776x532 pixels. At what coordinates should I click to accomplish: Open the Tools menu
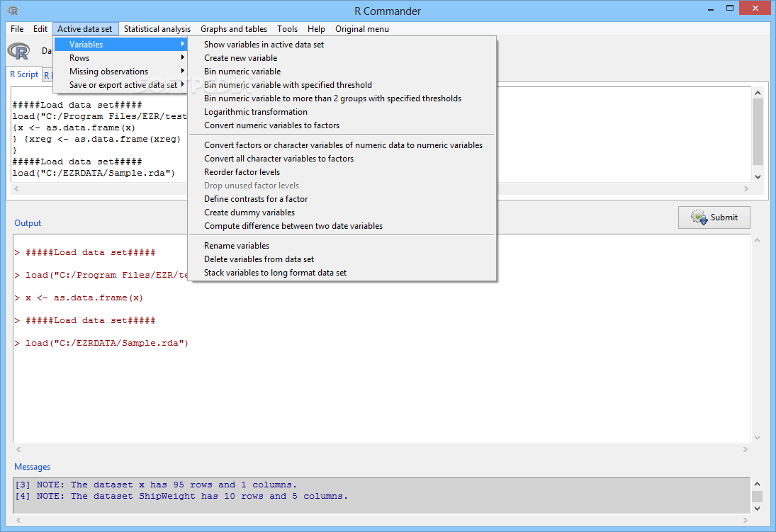click(x=287, y=29)
